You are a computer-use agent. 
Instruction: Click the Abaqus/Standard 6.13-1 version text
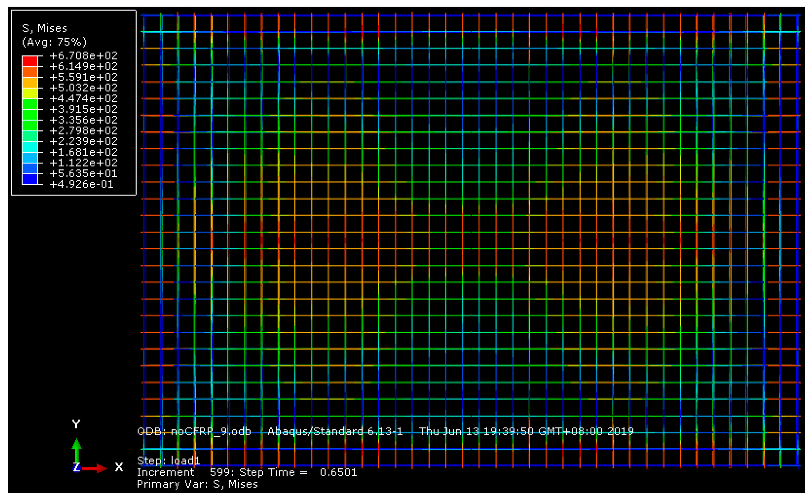[335, 432]
